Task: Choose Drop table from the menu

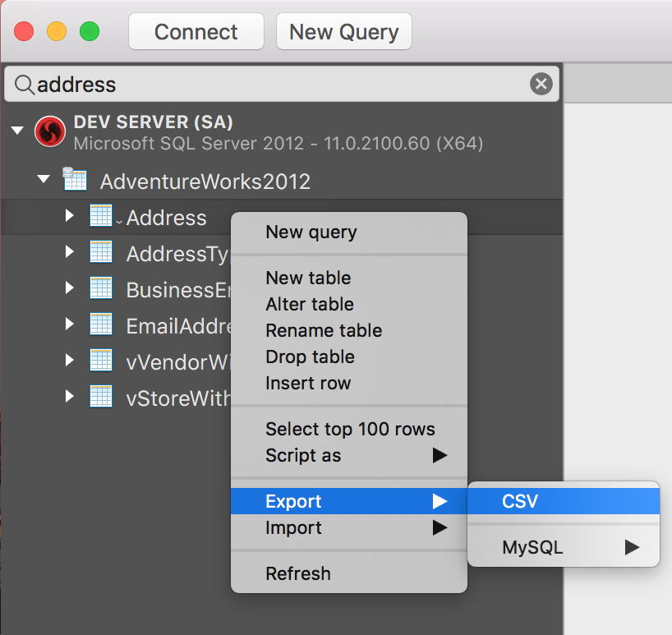Action: [x=310, y=357]
